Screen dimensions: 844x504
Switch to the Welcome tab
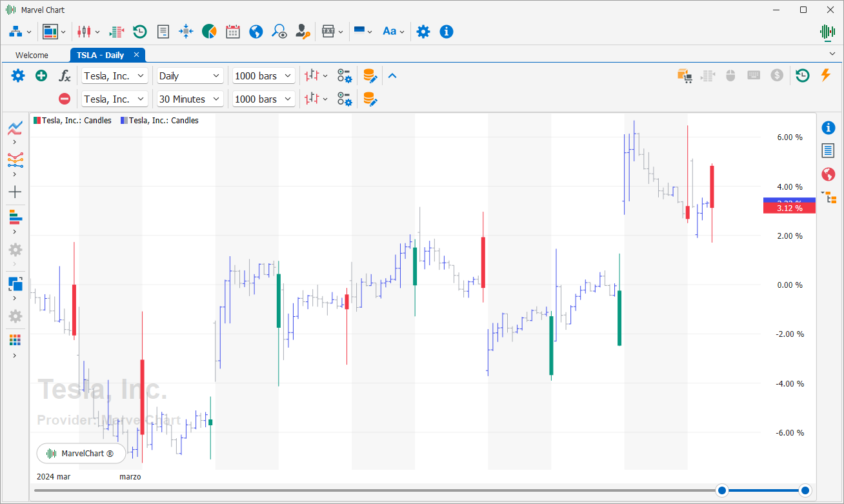(32, 55)
